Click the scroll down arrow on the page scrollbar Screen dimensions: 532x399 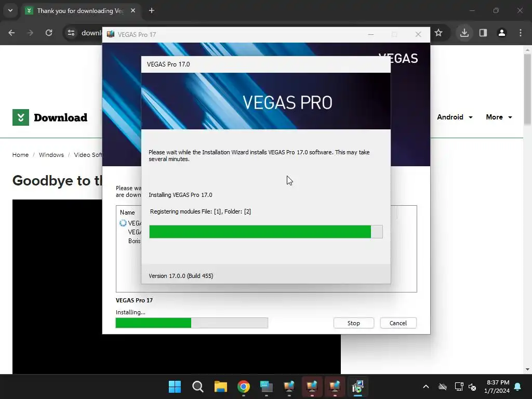[x=527, y=369]
